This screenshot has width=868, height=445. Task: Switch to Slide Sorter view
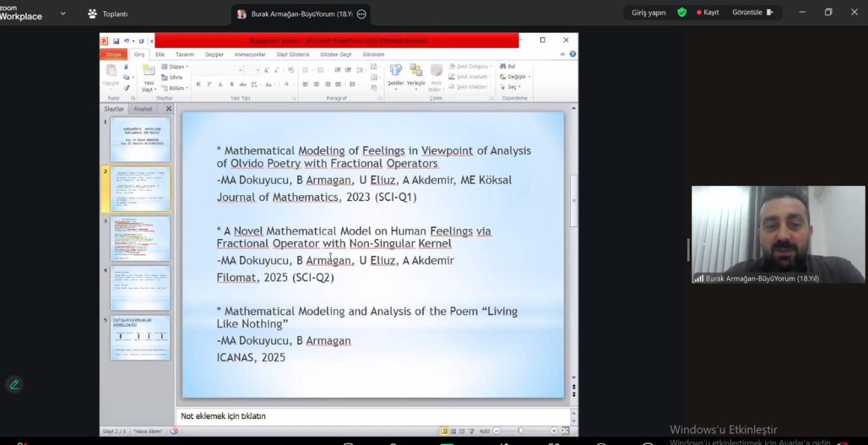(453, 431)
